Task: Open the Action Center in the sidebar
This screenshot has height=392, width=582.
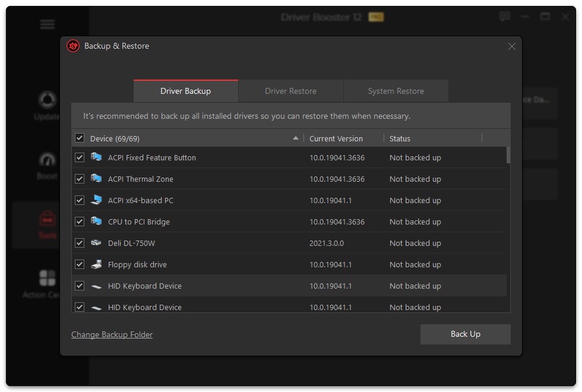Action: point(42,284)
